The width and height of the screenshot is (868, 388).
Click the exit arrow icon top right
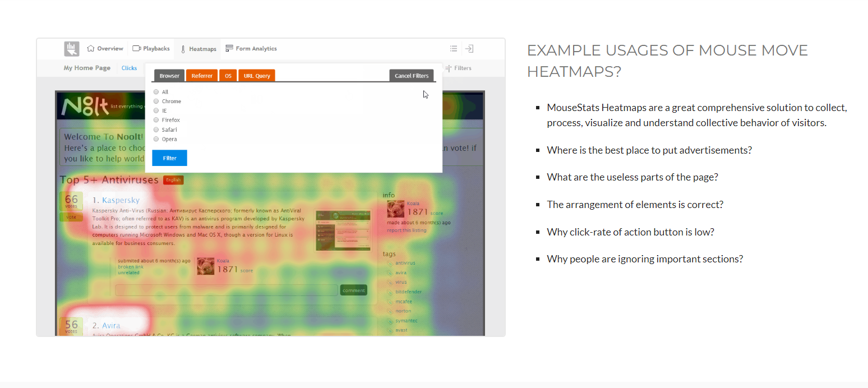[469, 49]
